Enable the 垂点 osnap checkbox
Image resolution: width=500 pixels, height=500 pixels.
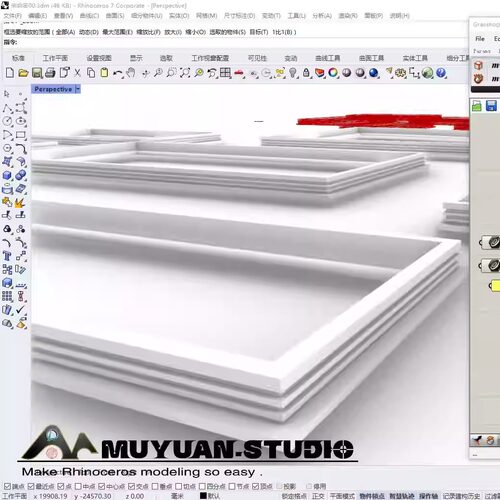[x=155, y=486]
